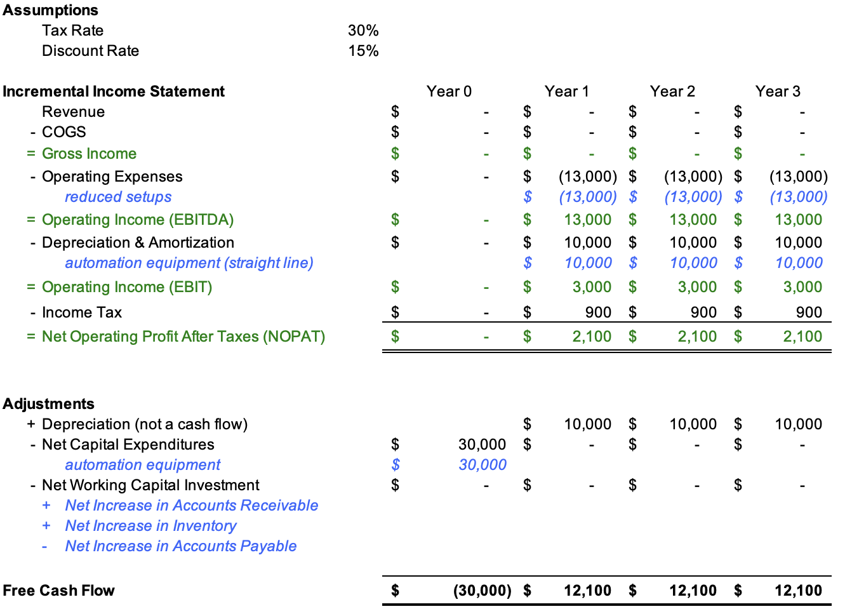Click the Incremental Income Statement heading
Screen dimensions: 852x616
tap(114, 91)
